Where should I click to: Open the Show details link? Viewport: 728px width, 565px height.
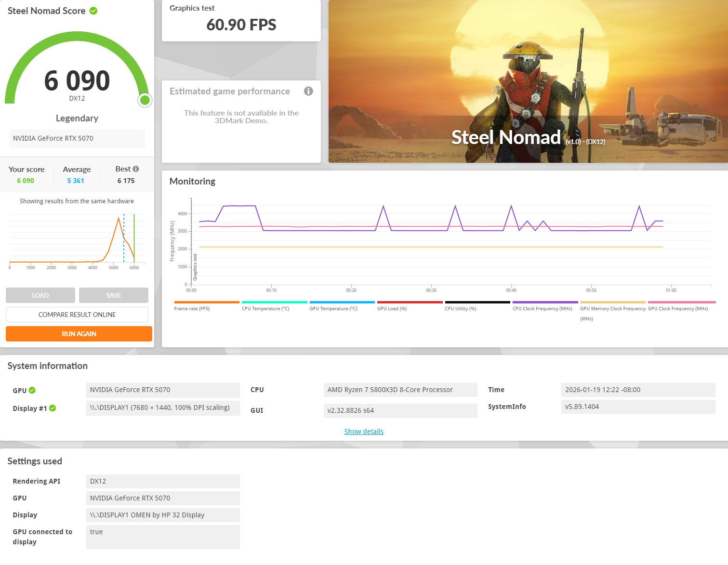(364, 432)
